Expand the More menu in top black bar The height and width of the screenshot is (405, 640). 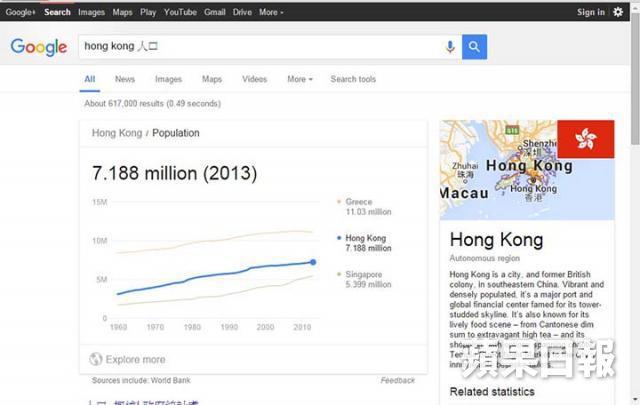(x=271, y=12)
